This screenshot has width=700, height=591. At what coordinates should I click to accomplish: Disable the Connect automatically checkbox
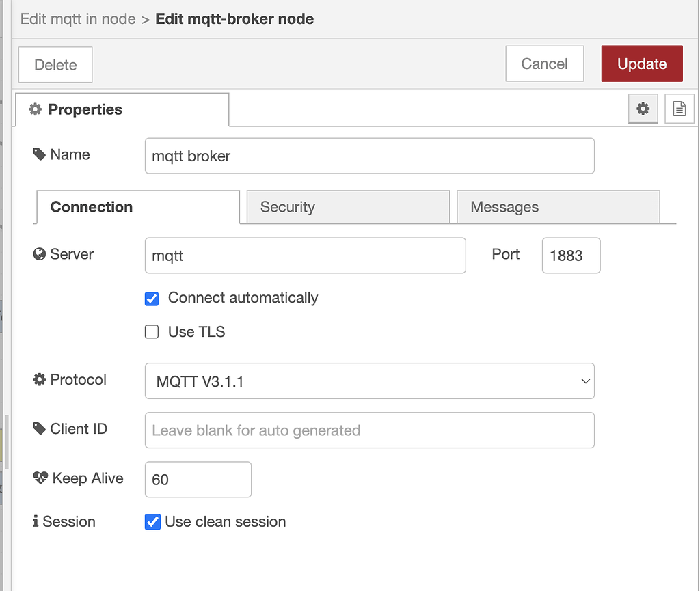pos(151,299)
